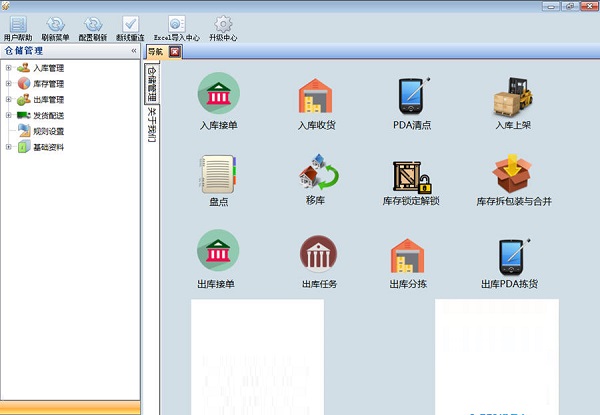The image size is (600, 415).
Task: Click the 刷新菜单 toolbar icon
Action: point(55,24)
